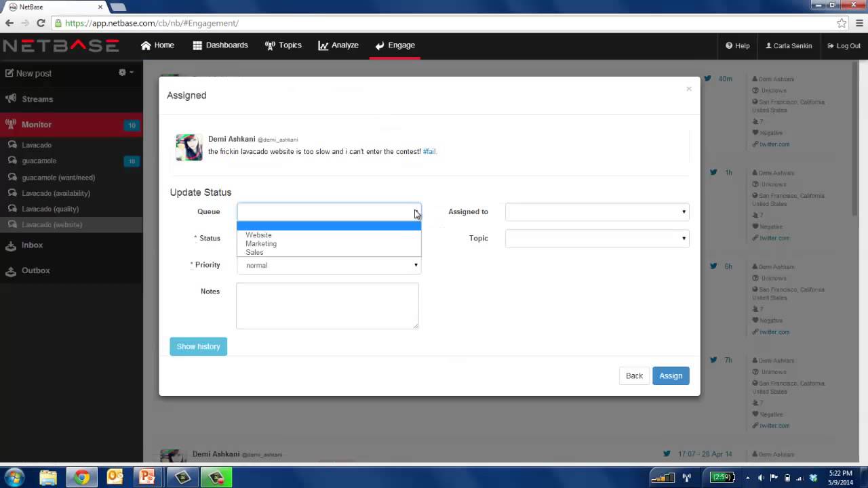Open twitter.com link of 40m post
Image resolution: width=868 pixels, height=488 pixels.
(774, 144)
